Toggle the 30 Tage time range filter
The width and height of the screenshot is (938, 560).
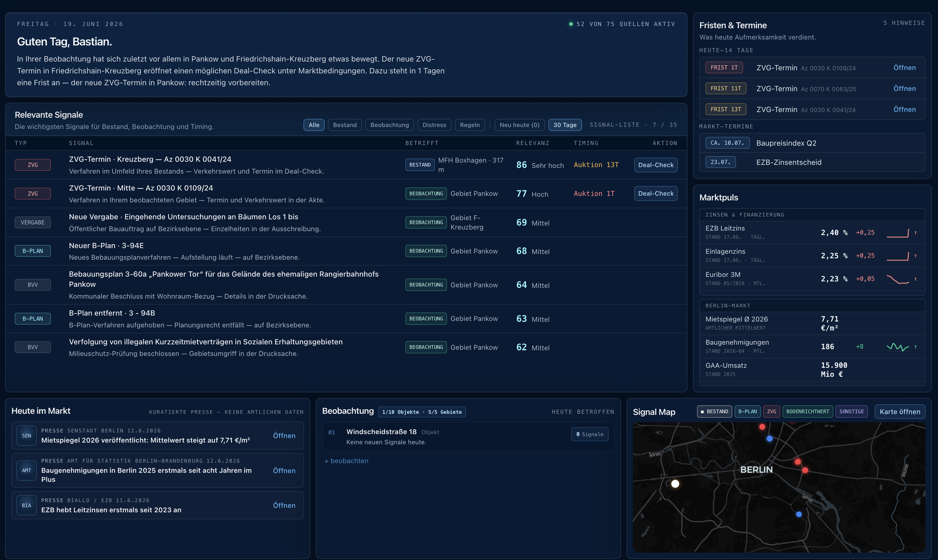click(x=565, y=125)
